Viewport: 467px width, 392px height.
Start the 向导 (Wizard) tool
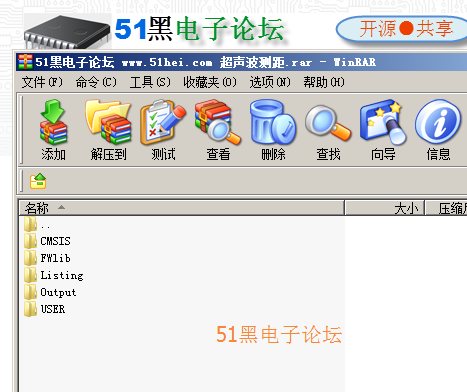383,130
